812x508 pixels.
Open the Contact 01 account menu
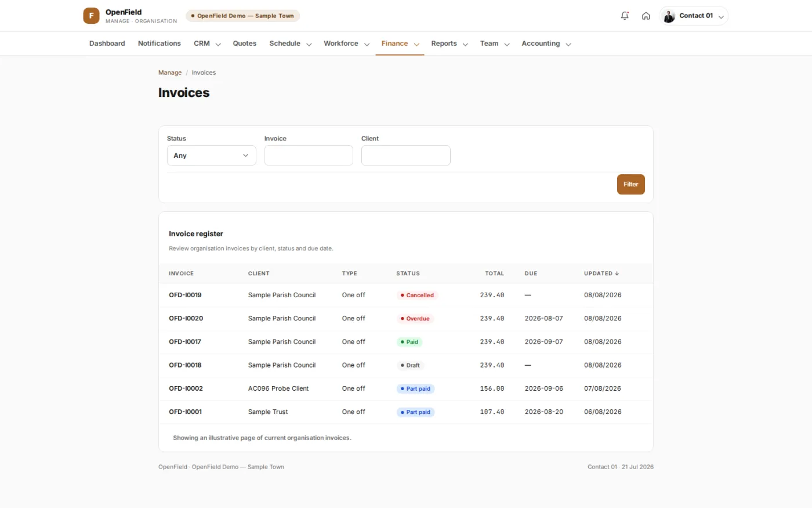pyautogui.click(x=694, y=16)
